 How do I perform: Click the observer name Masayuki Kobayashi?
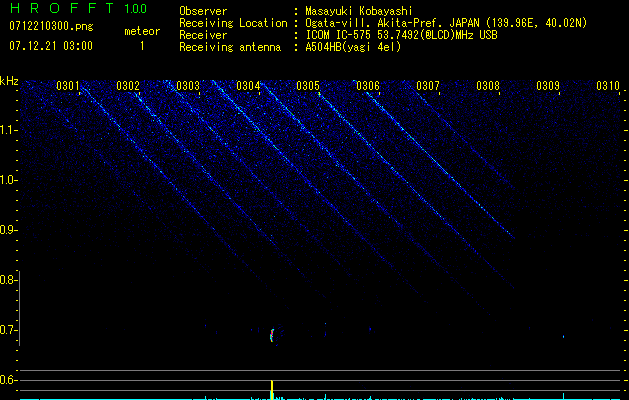click(x=359, y=11)
